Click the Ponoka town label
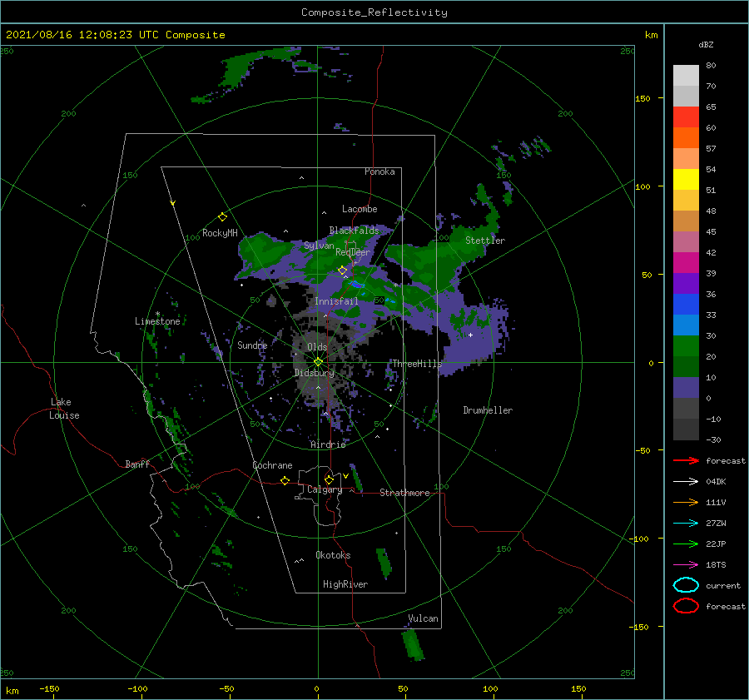This screenshot has height=700, width=749. pos(379,171)
